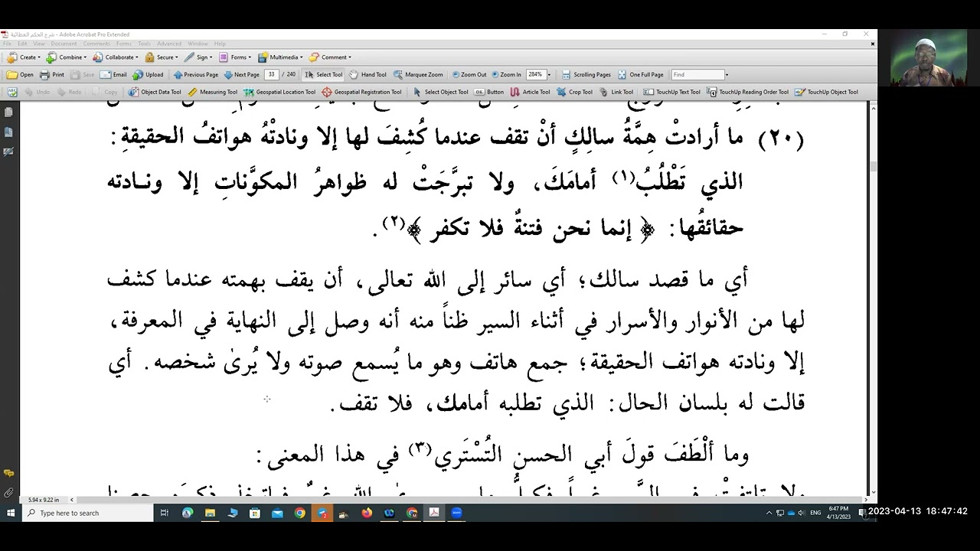Close the document with the X
Viewport: 980px width, 551px height.
pos(872,44)
